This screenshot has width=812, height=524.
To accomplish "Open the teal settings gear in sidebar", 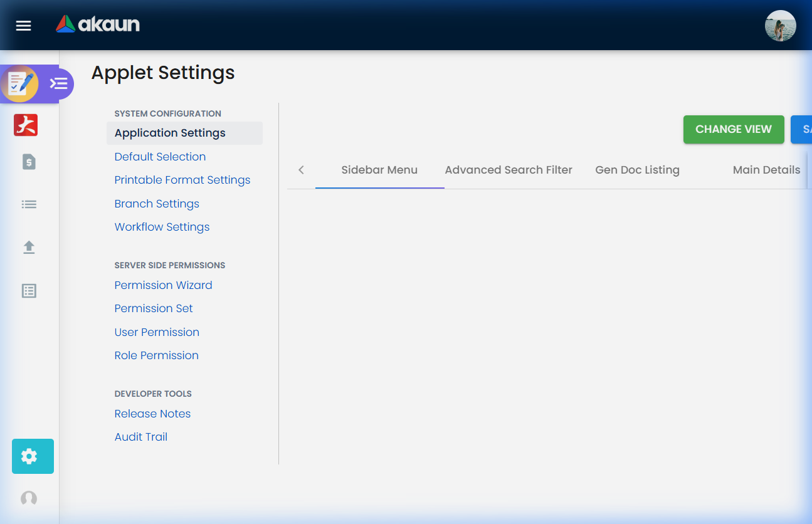I will [32, 456].
